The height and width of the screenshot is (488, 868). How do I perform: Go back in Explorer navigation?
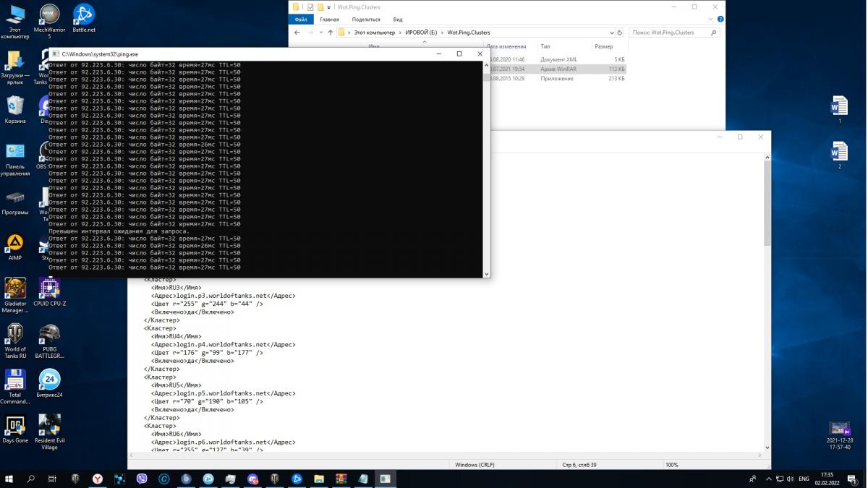tap(297, 33)
